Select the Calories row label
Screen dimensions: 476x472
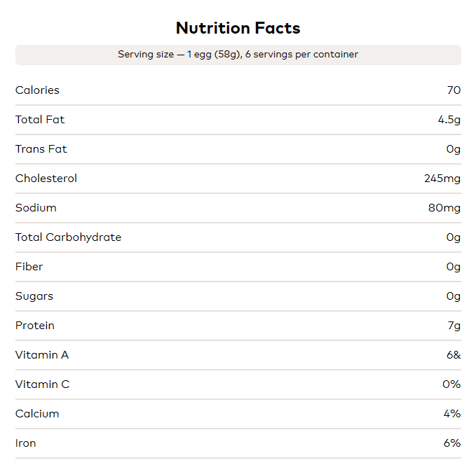pos(37,90)
